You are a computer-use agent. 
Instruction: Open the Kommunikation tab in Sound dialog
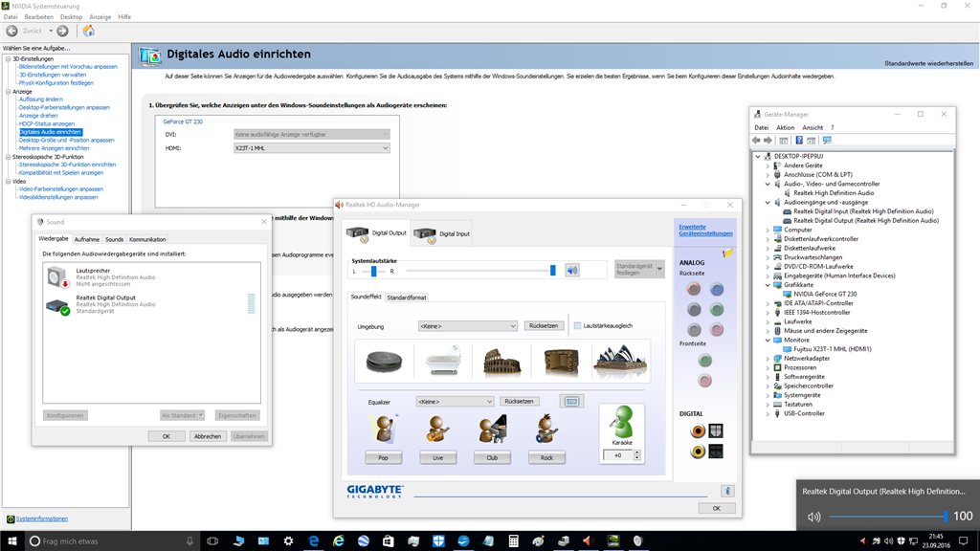click(x=147, y=239)
